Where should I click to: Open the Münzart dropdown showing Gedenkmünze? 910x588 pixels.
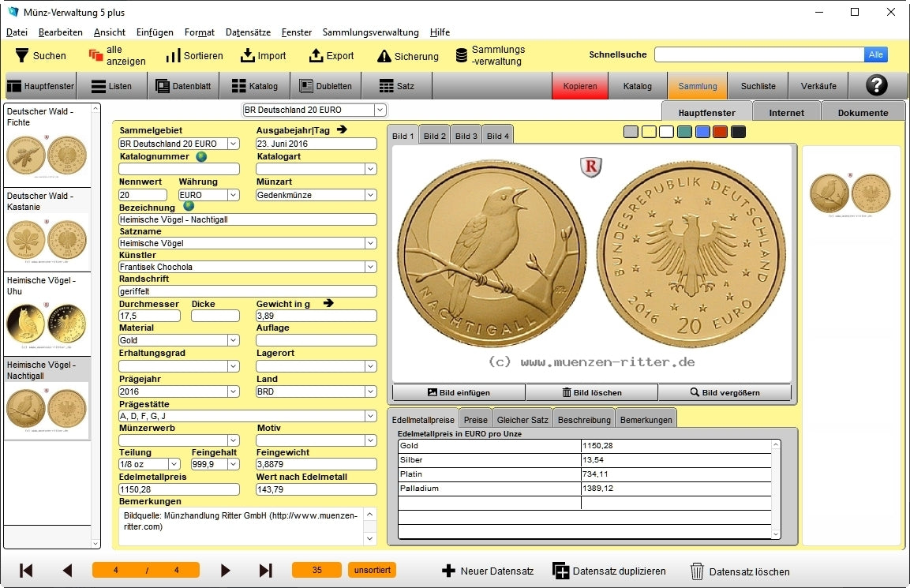click(370, 195)
